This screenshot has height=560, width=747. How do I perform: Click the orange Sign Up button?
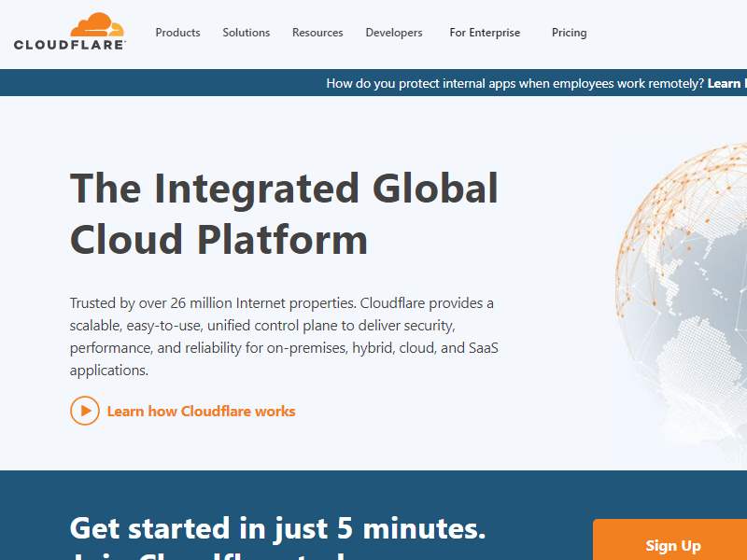(669, 539)
